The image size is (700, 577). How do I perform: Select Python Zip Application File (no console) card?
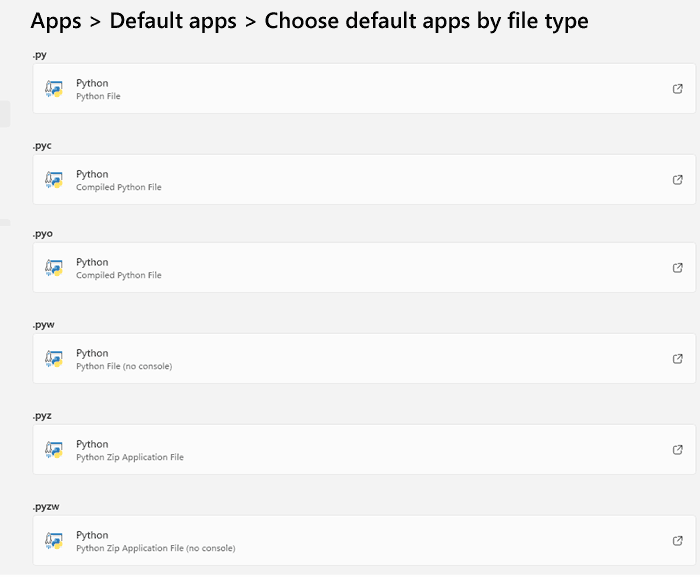364,540
